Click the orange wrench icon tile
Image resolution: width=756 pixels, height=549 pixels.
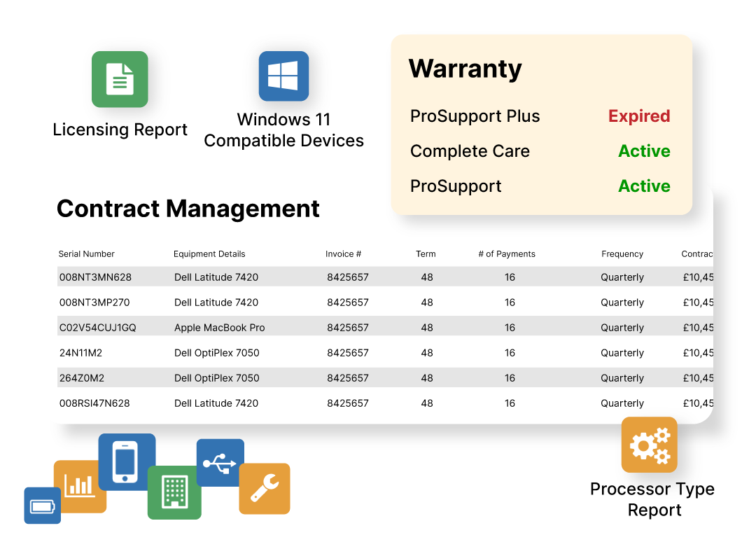[264, 489]
